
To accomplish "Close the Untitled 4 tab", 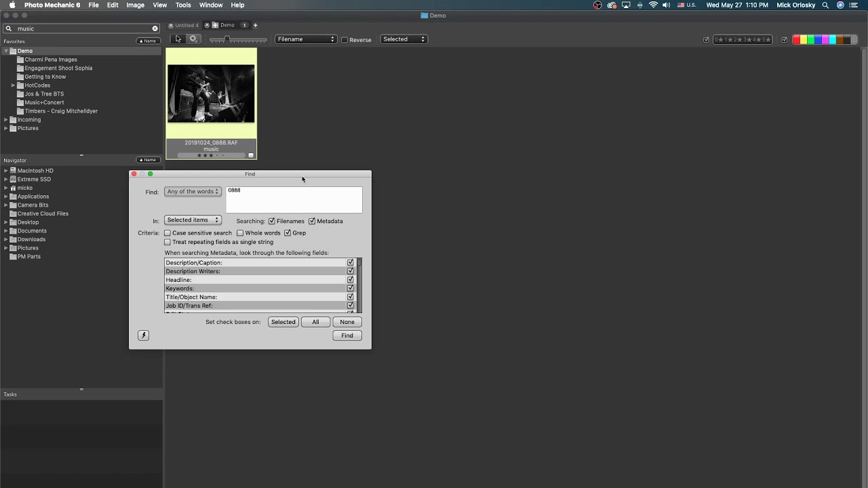I will click(x=171, y=25).
